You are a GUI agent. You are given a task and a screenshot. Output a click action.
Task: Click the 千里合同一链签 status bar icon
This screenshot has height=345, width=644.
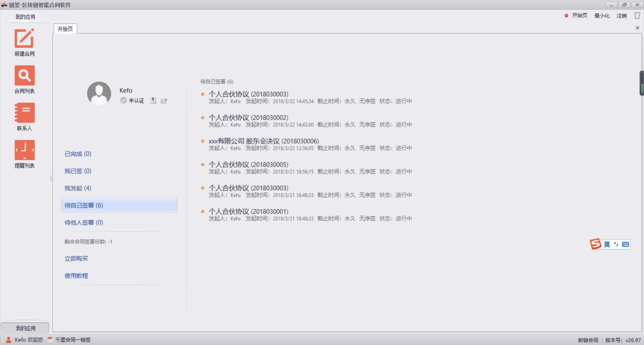tap(50, 340)
